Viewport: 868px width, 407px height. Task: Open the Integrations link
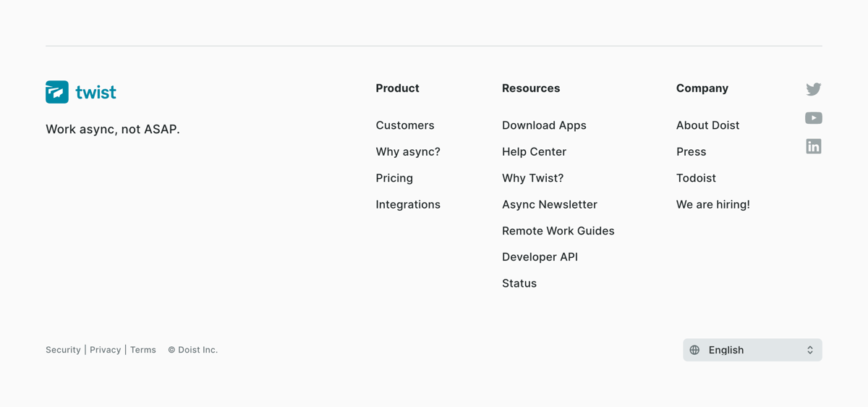(408, 204)
